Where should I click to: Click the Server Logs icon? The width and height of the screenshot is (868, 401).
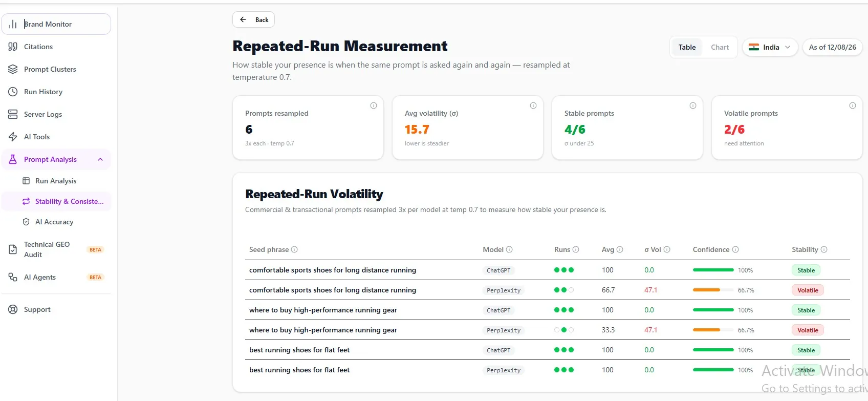point(13,114)
